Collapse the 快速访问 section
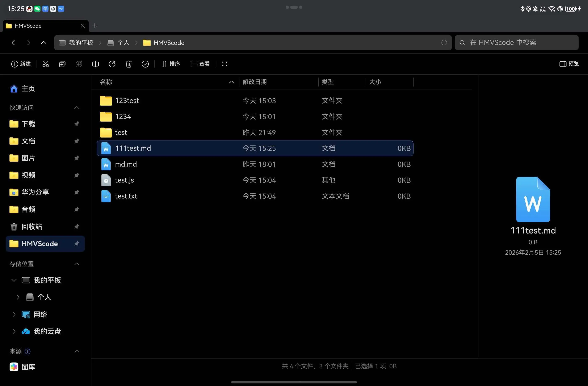 tap(77, 108)
